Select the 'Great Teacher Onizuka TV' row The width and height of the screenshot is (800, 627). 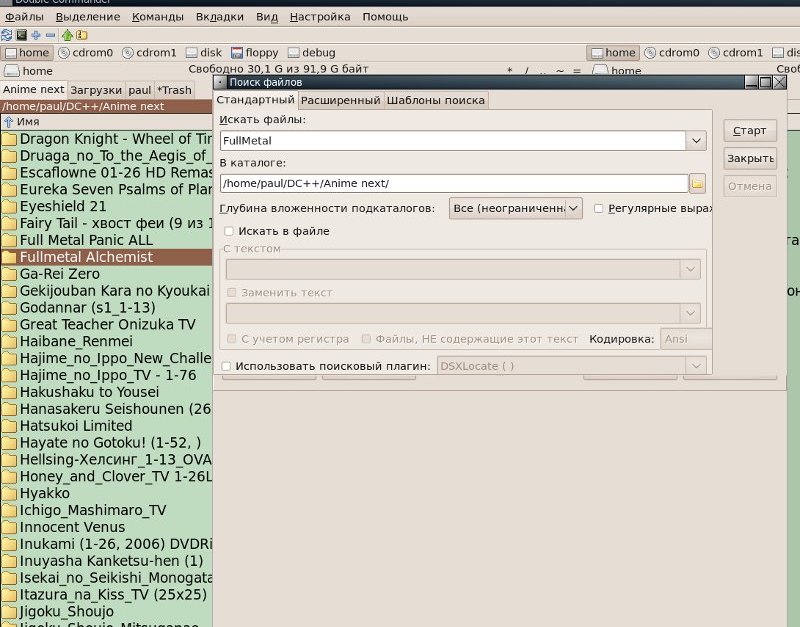point(106,324)
